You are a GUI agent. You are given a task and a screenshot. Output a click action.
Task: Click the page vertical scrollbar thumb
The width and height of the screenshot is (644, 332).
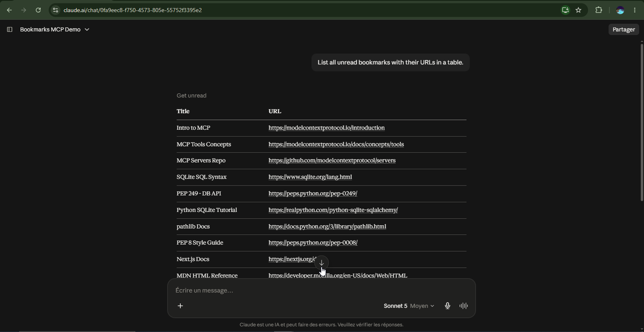[642, 122]
